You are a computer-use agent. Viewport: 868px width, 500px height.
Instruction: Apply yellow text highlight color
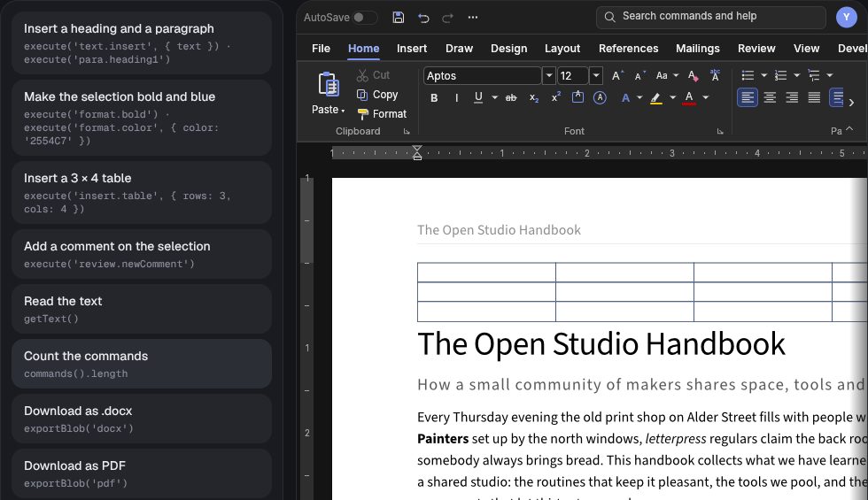(x=656, y=98)
